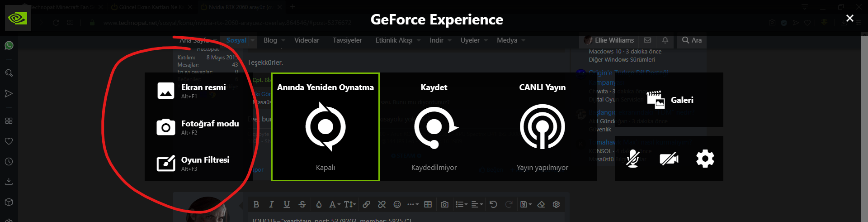
Task: Open WhatsApp in the browser sidebar
Action: point(9,45)
